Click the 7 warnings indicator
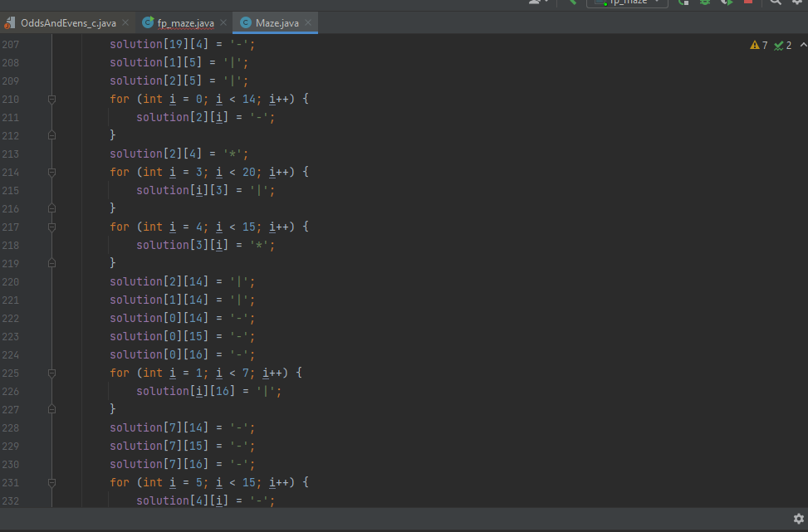 pos(758,45)
